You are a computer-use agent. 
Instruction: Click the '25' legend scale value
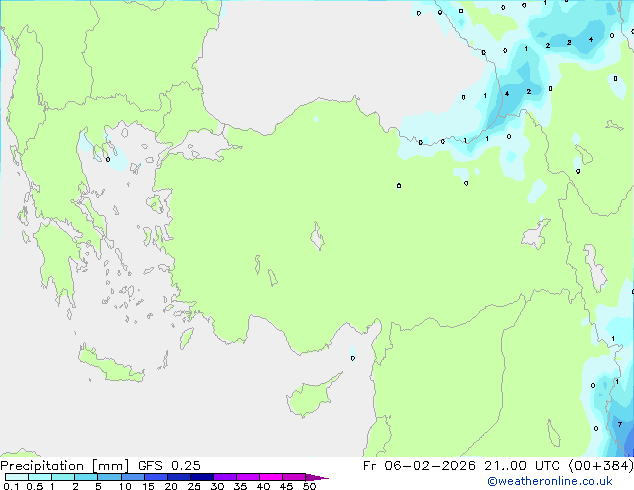point(194,486)
